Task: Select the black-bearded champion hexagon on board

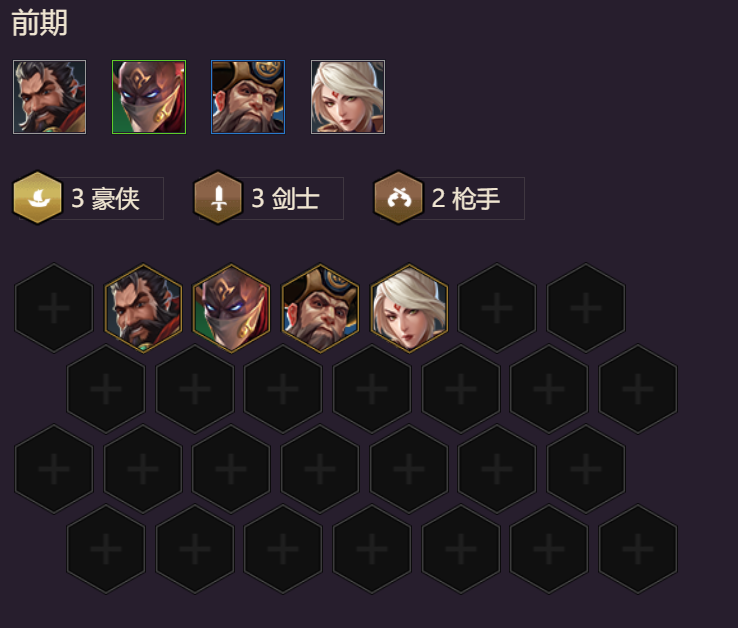Action: pos(143,308)
